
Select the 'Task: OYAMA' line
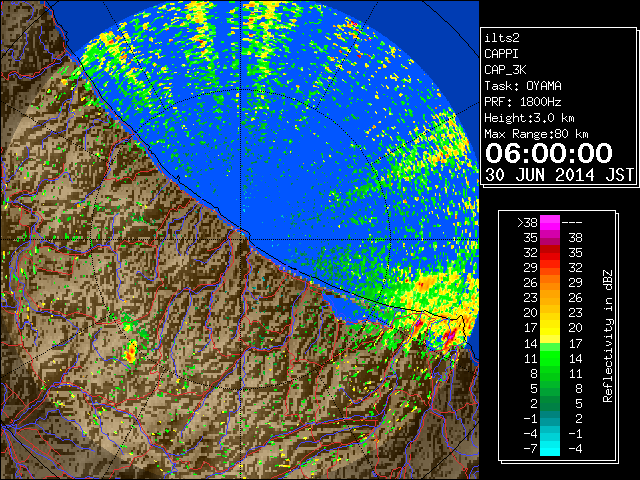click(523, 86)
